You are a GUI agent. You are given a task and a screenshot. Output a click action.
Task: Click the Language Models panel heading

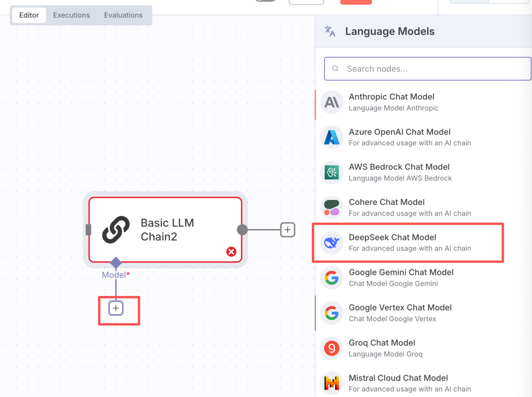[x=390, y=31]
